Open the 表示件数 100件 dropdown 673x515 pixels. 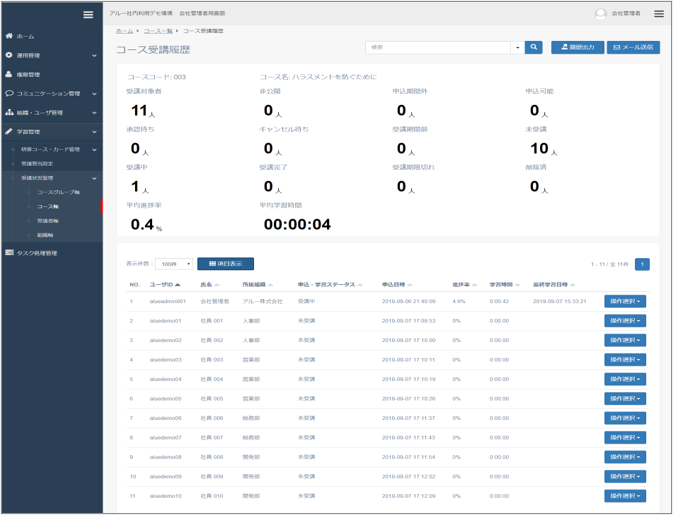coord(174,264)
